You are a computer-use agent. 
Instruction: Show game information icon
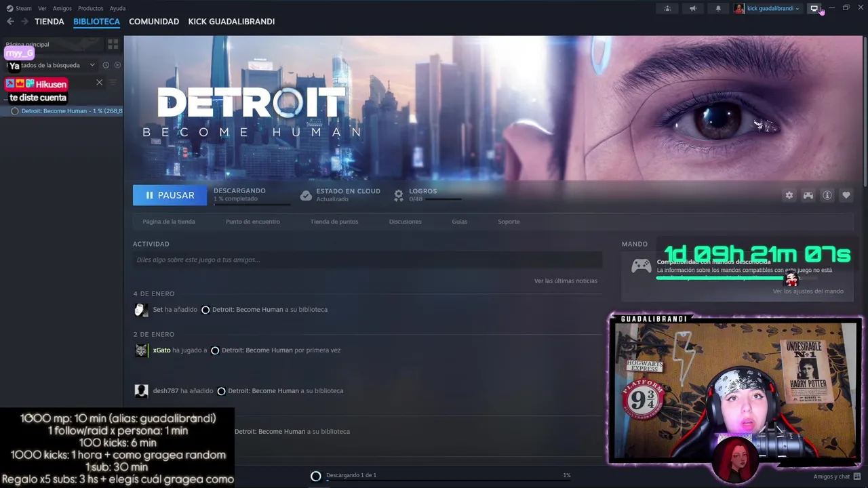827,195
